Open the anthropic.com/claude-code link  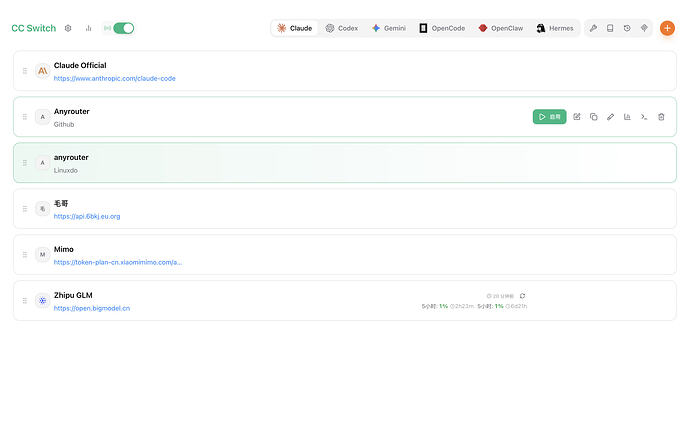click(x=114, y=78)
